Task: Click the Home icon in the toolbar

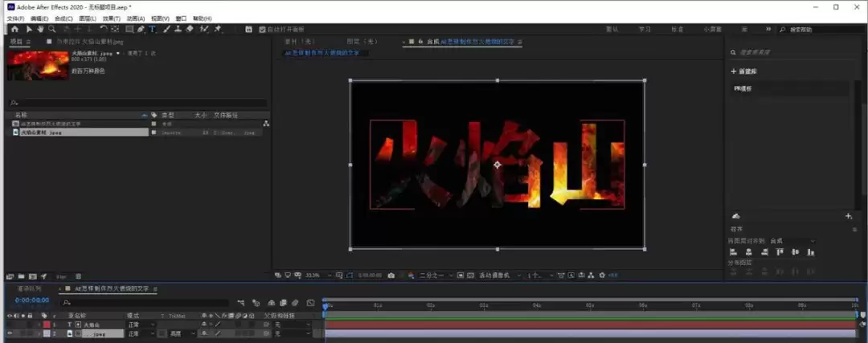Action: [14, 30]
